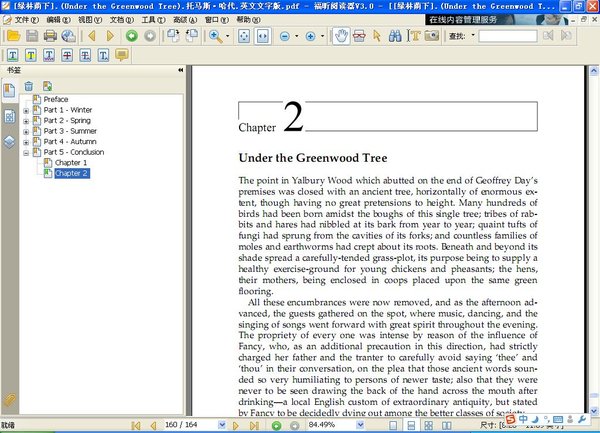Open the page number dropdown 160 / 164
Screen dimensions: 600x433
tap(222, 425)
